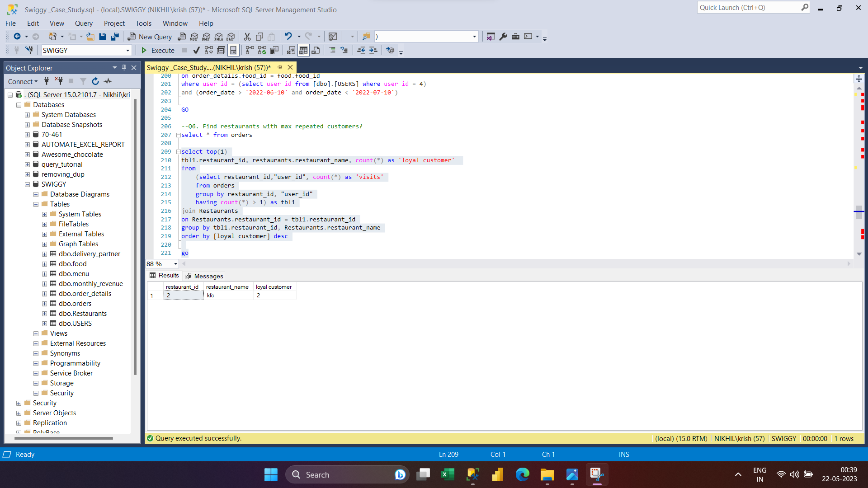Viewport: 868px width, 488px height.
Task: Collapse the Tables folder node
Action: point(36,204)
